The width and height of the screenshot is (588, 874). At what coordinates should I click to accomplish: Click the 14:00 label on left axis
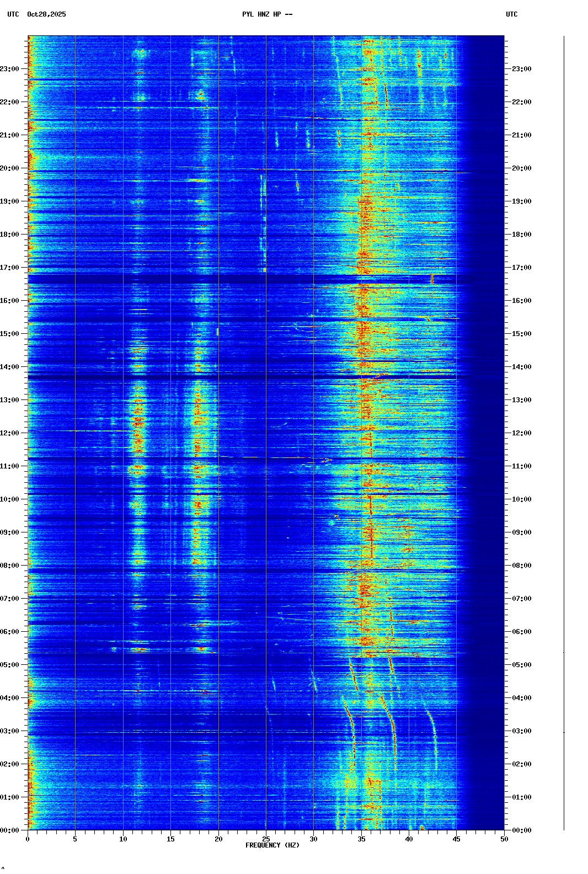click(x=9, y=367)
